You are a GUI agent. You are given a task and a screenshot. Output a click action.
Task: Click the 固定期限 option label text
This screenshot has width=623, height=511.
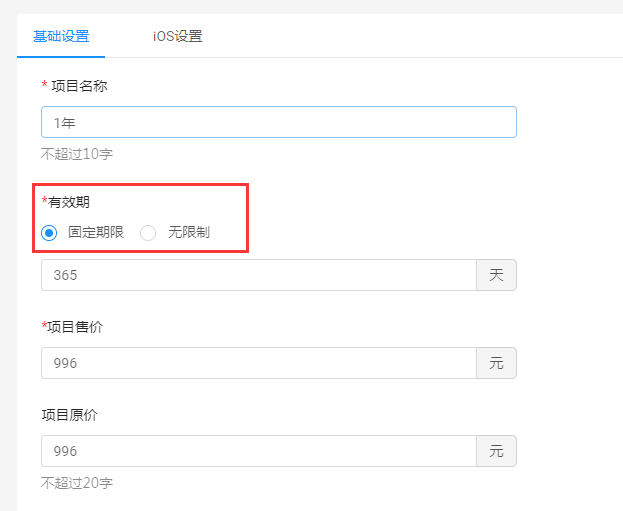[x=96, y=232]
